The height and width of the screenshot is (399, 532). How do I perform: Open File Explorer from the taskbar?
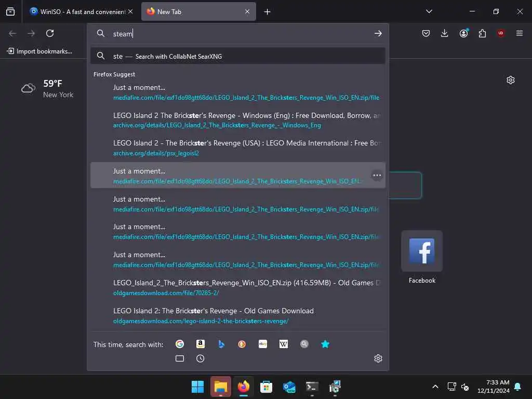(220, 387)
